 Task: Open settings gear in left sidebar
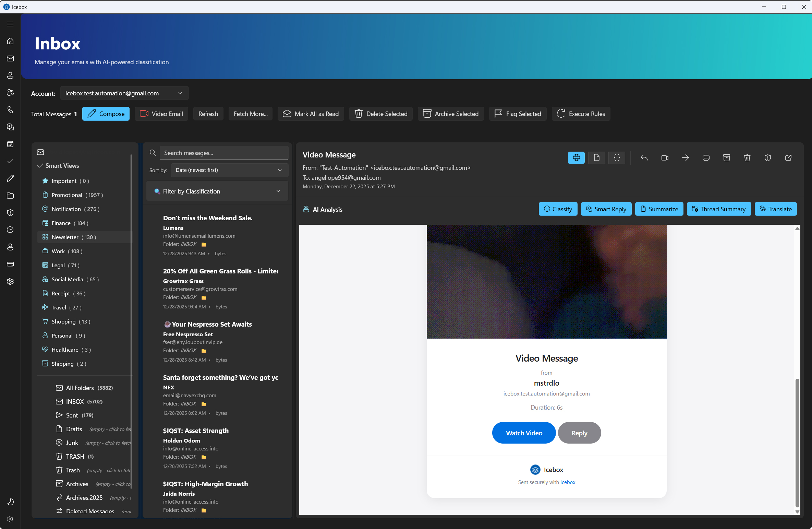[x=10, y=281]
